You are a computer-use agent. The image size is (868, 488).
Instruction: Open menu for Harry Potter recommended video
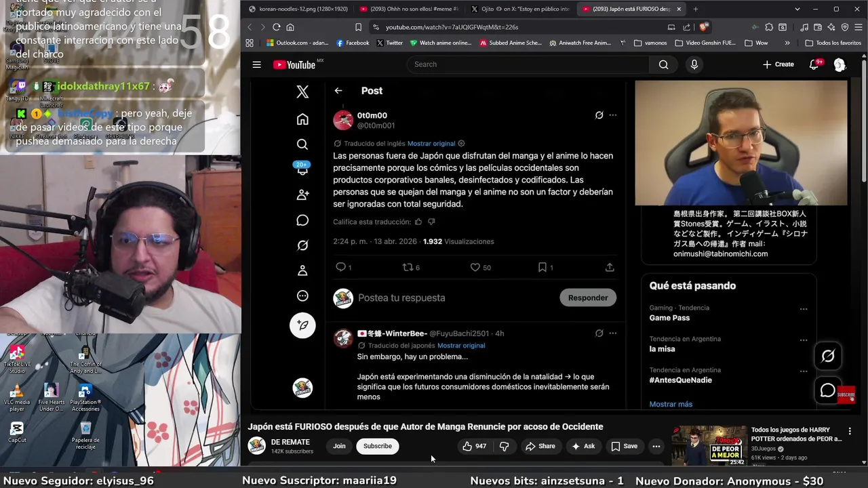(850, 431)
